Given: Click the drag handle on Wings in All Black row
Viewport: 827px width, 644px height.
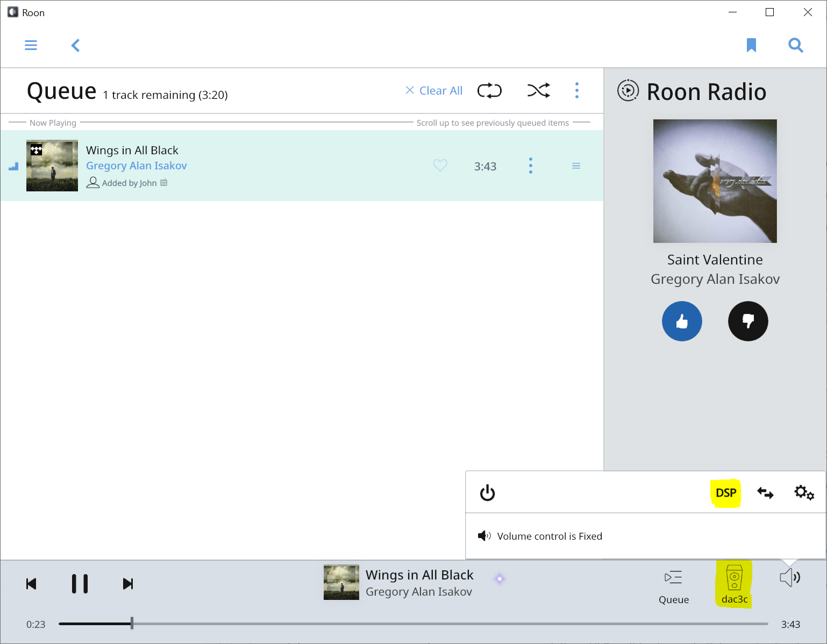Looking at the screenshot, I should pyautogui.click(x=576, y=166).
